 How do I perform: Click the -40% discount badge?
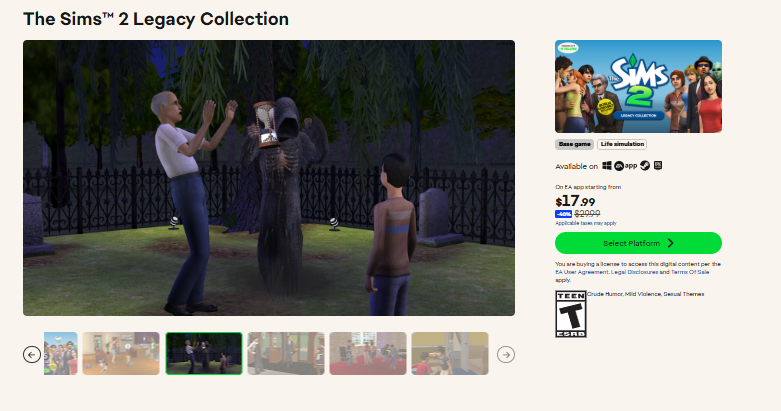pyautogui.click(x=563, y=214)
